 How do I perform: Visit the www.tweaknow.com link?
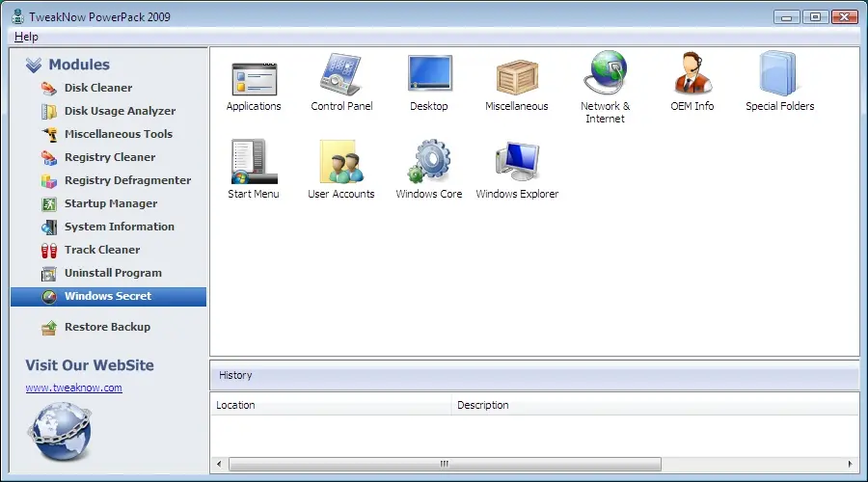coord(73,388)
